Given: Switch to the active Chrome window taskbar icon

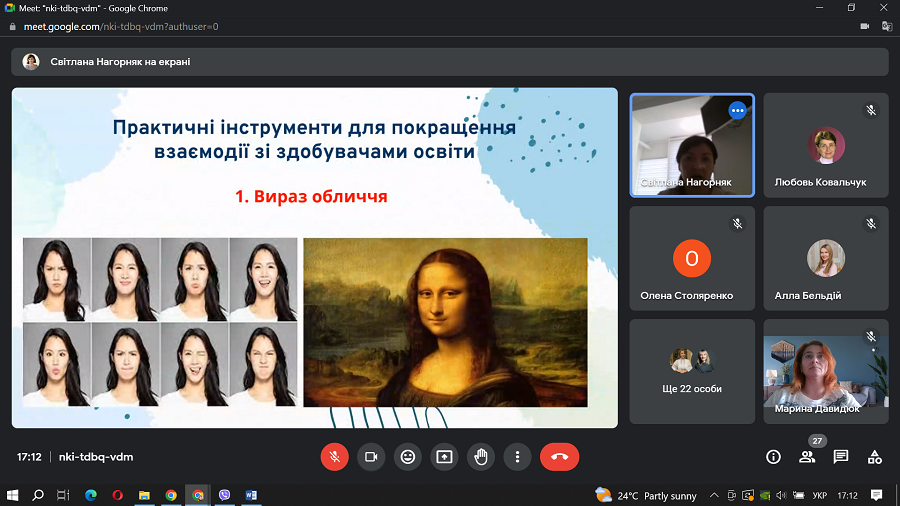Looking at the screenshot, I should 198,495.
